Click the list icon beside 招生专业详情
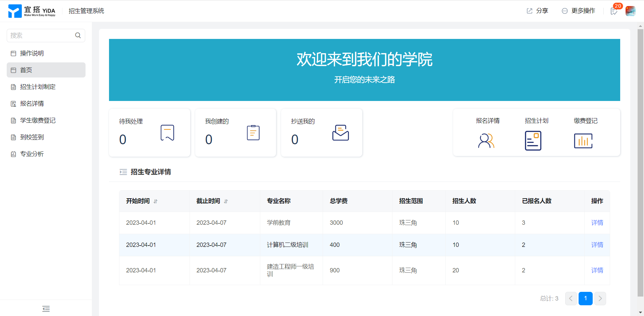 [123, 172]
